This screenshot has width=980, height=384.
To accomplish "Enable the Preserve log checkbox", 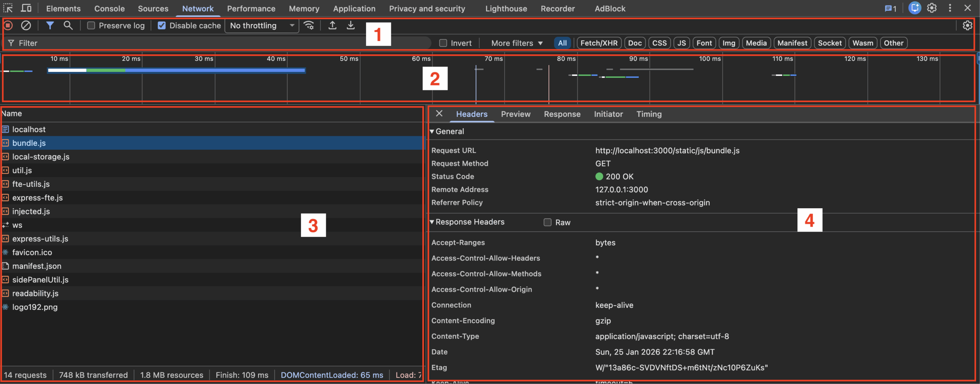I will pos(91,26).
